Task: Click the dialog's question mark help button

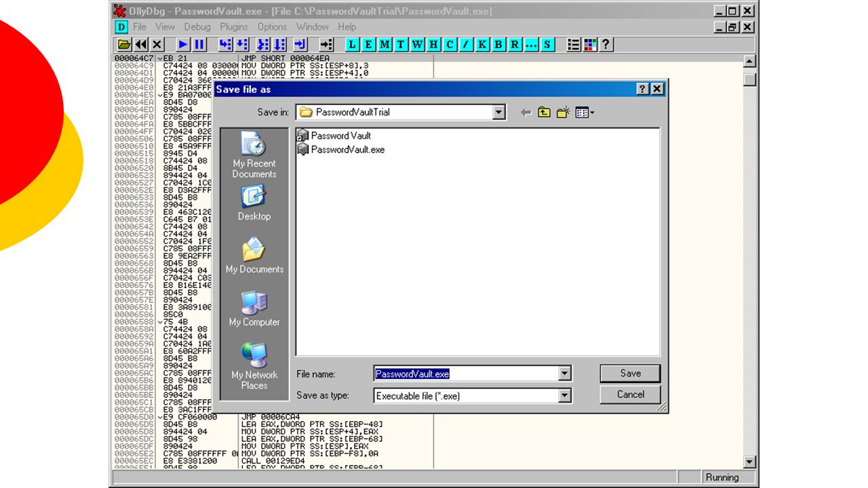Action: coord(642,89)
